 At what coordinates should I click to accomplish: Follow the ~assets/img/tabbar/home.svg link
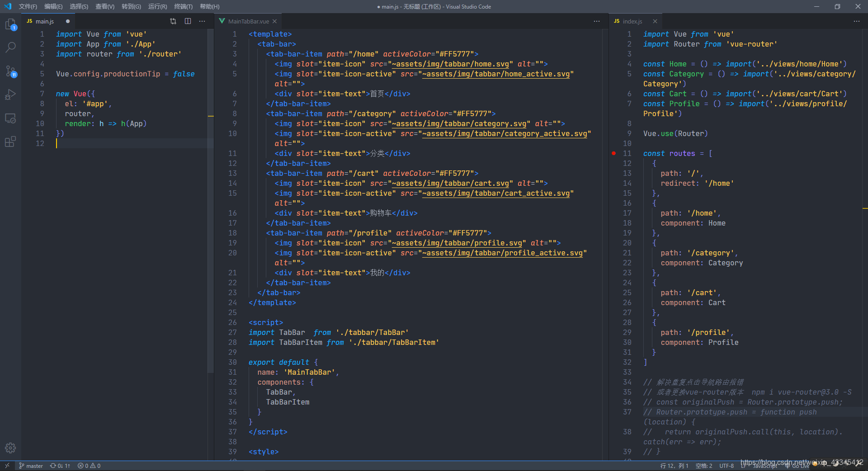(450, 64)
